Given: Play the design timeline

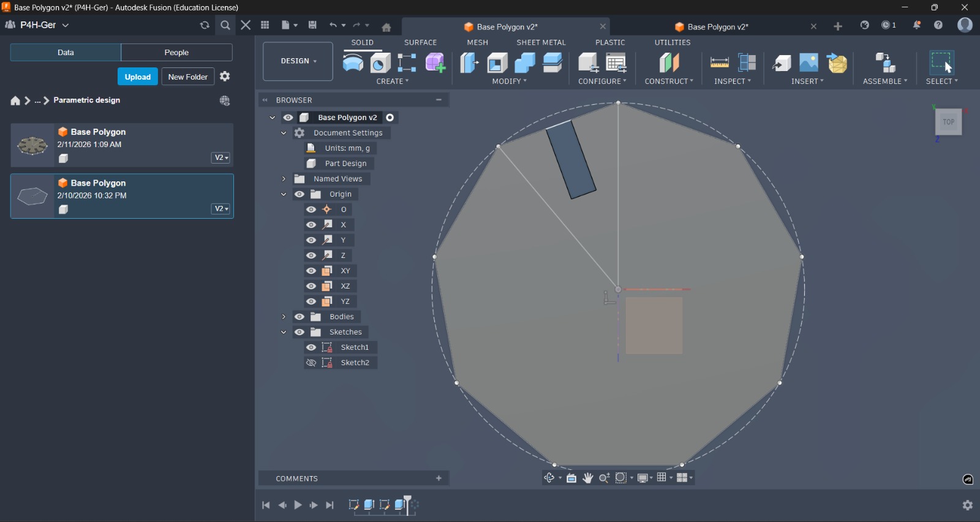Looking at the screenshot, I should [x=298, y=505].
